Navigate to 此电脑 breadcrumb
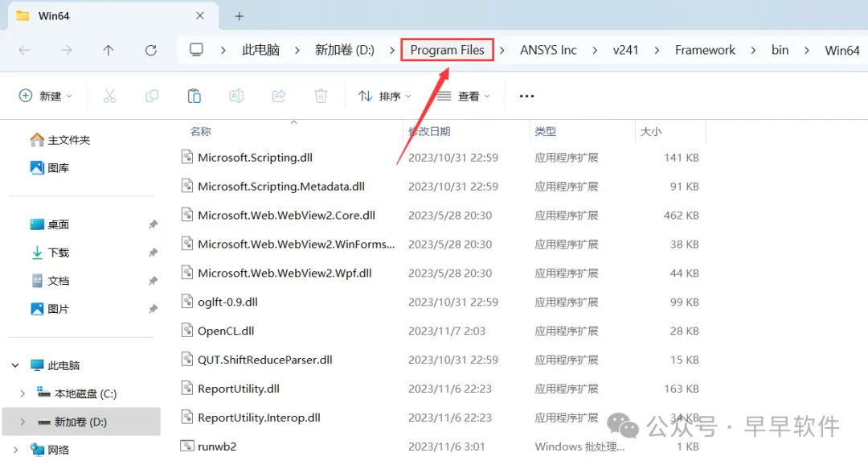 260,50
